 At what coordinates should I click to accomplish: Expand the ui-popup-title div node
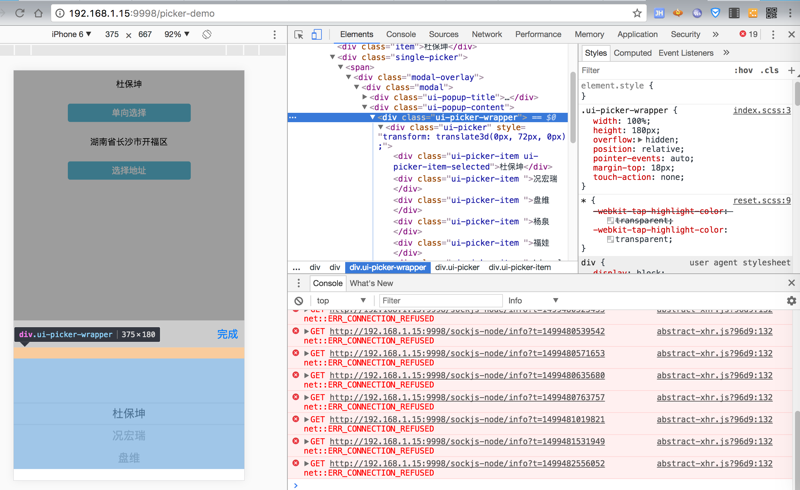click(365, 97)
